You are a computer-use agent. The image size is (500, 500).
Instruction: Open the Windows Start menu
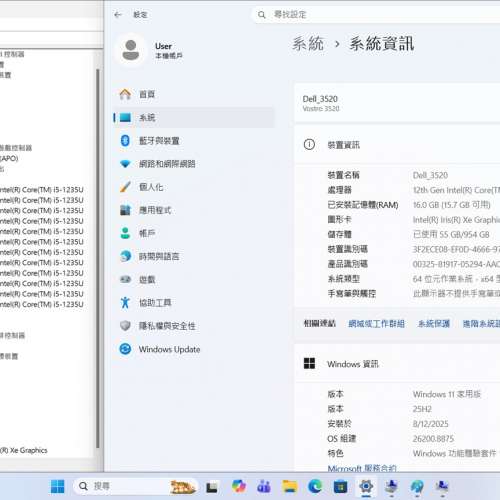pyautogui.click(x=58, y=487)
